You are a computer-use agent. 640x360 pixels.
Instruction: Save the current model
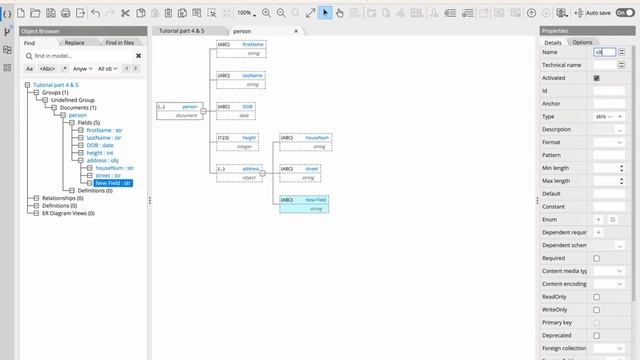[x=51, y=13]
